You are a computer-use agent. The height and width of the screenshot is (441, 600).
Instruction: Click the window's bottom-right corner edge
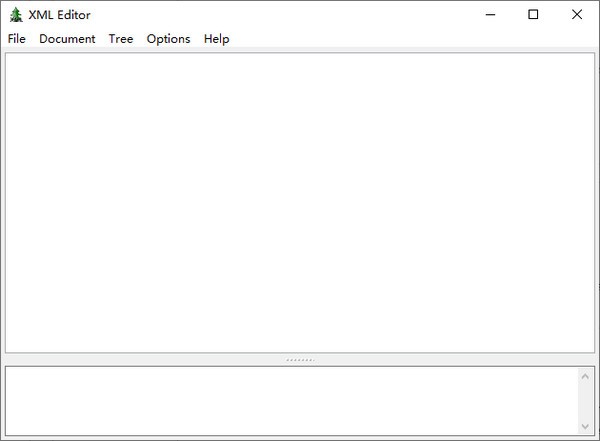pyautogui.click(x=597, y=438)
